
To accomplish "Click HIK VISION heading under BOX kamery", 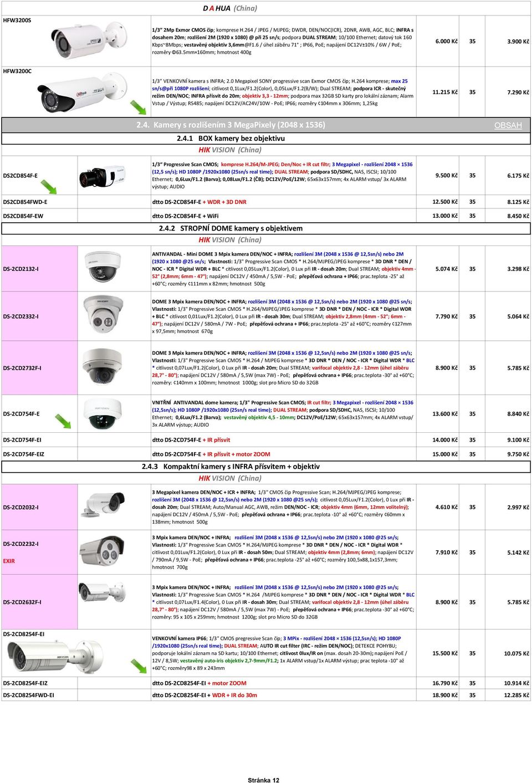I will (x=230, y=150).
